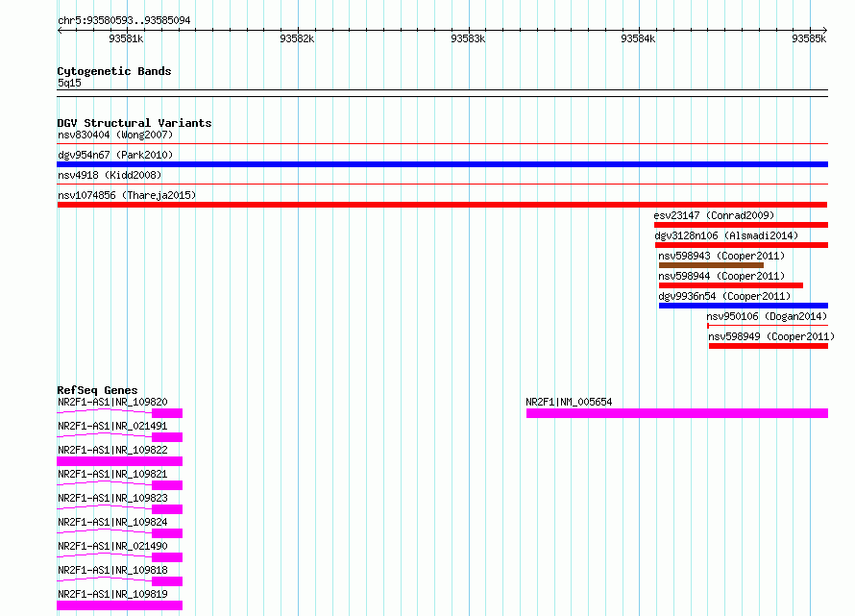
Task: Click the nsv598949 (Cooper2011) variant label
Action: (x=771, y=336)
